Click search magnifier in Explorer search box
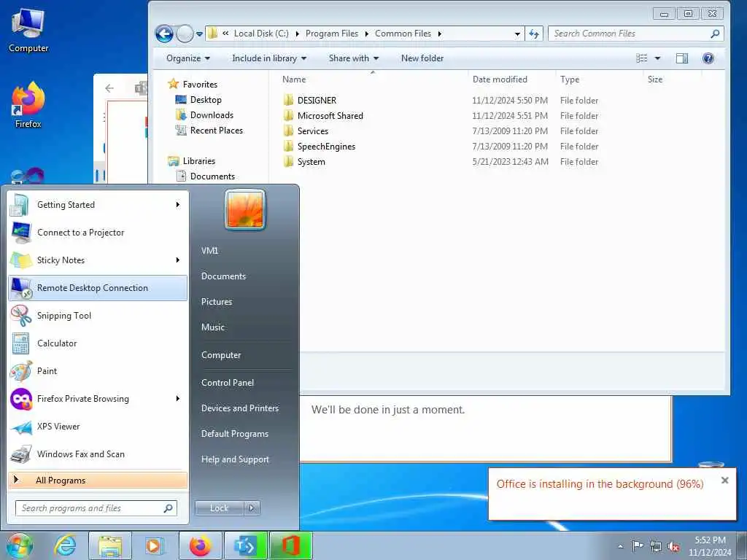 715,34
